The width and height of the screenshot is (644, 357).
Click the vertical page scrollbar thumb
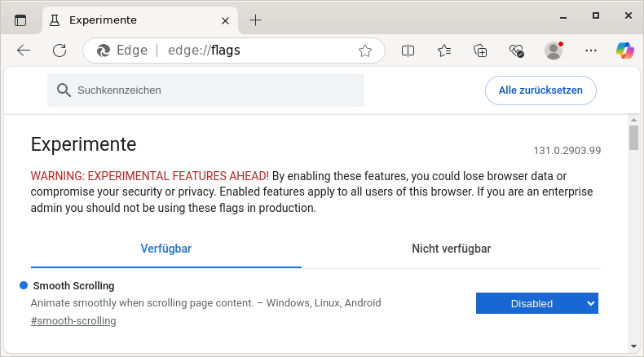[x=633, y=139]
